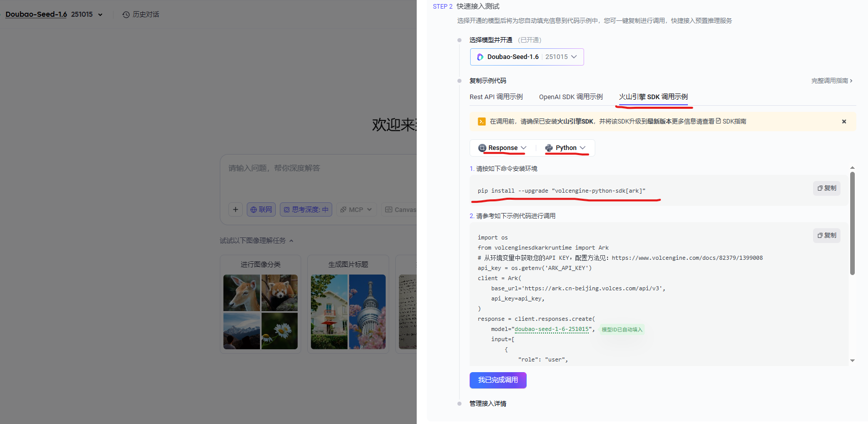Open the 生成图片标题 example card
This screenshot has height=424, width=868.
point(348,304)
